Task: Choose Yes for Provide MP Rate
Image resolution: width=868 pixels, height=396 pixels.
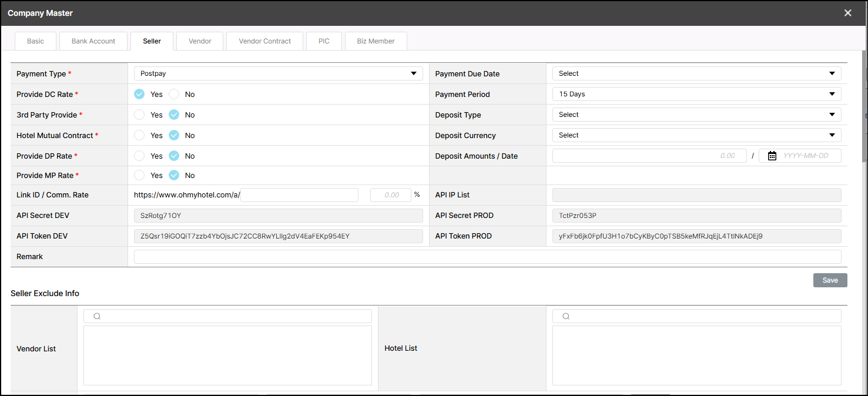Action: (139, 175)
